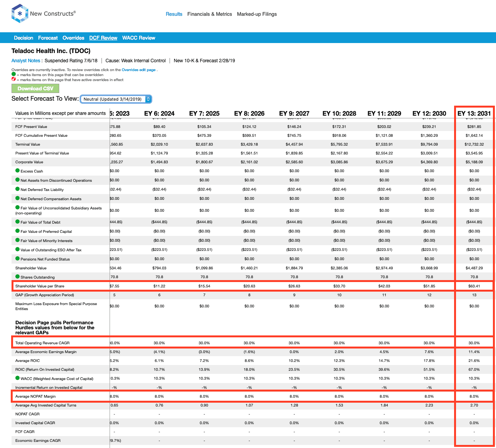Image resolution: width=496 pixels, height=448 pixels.
Task: Click Terminal Value cell $12,732.32
Action: (474, 144)
